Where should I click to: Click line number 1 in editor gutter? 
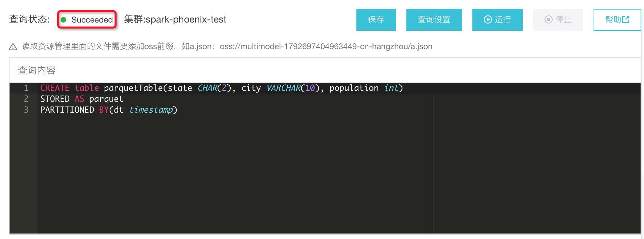(x=26, y=88)
